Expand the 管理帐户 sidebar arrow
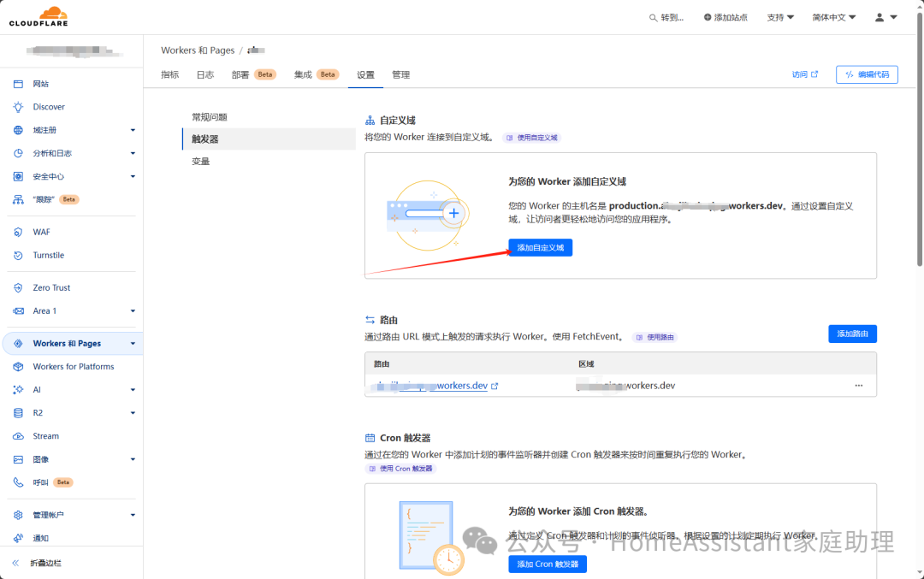 pyautogui.click(x=133, y=515)
